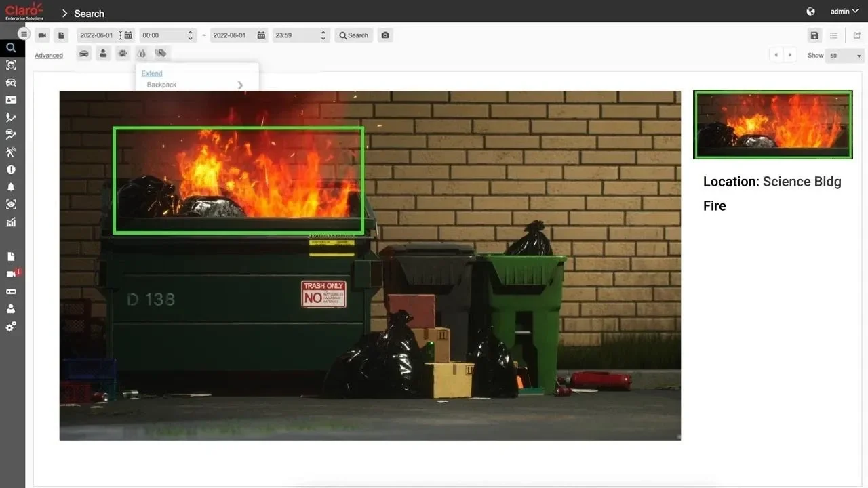
Task: Expand the Backpack submenu chevron
Action: point(239,85)
